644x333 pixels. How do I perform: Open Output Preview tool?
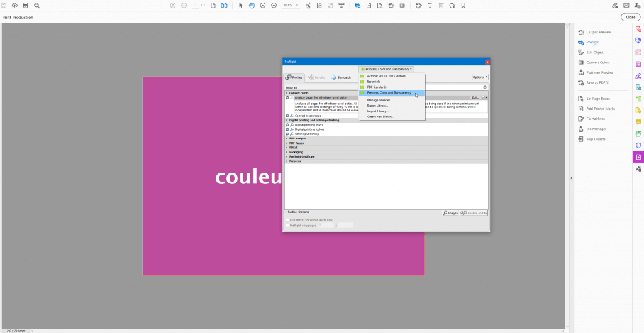[598, 32]
